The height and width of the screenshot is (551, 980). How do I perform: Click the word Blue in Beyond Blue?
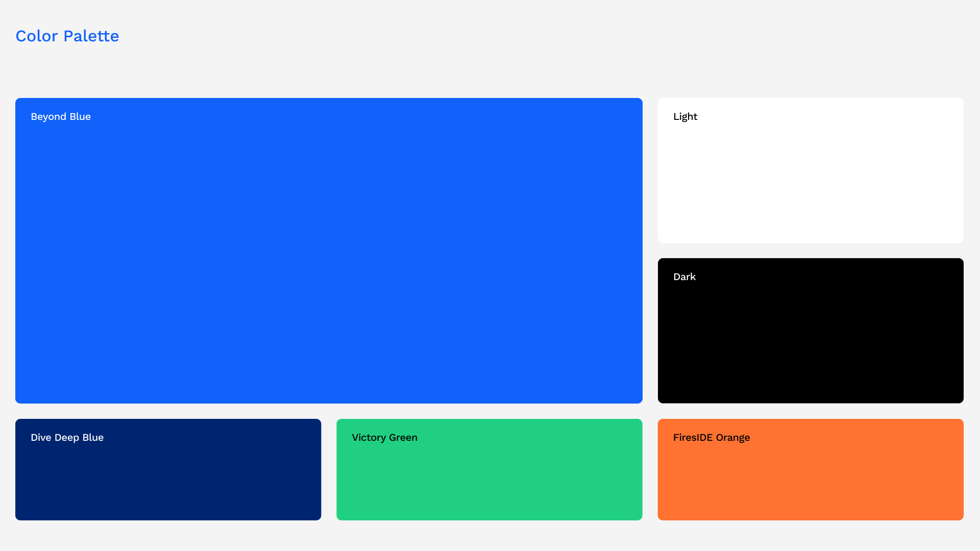[80, 117]
